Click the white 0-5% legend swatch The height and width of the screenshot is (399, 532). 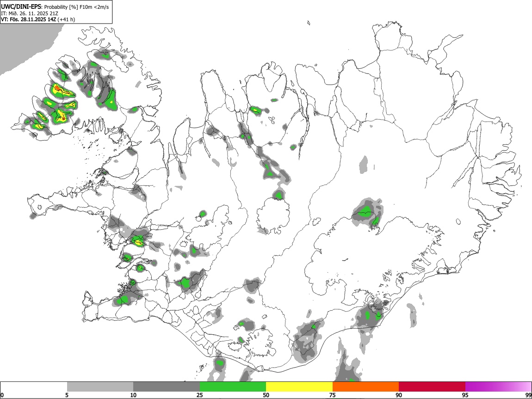tap(34, 387)
